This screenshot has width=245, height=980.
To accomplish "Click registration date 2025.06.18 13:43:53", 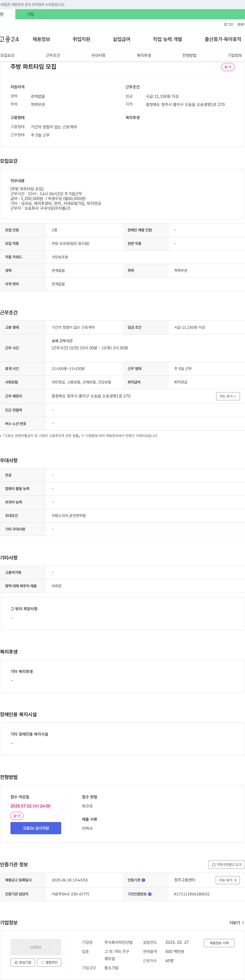I will point(70,880).
